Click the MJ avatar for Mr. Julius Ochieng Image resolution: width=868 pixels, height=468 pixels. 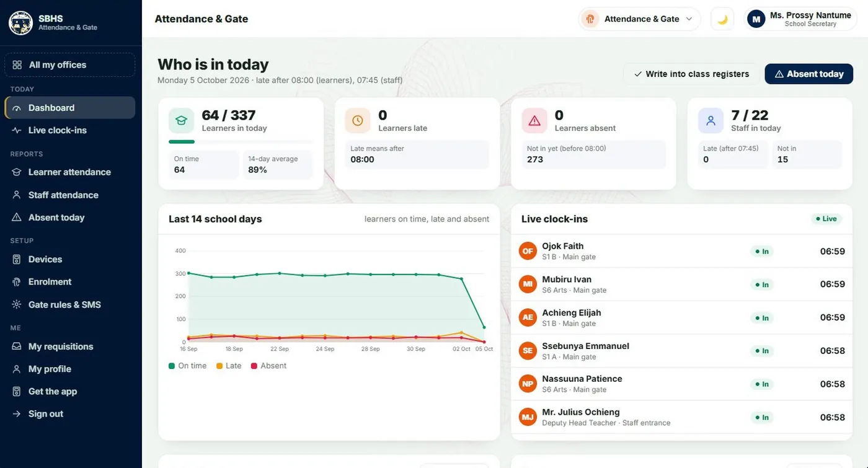(x=528, y=417)
